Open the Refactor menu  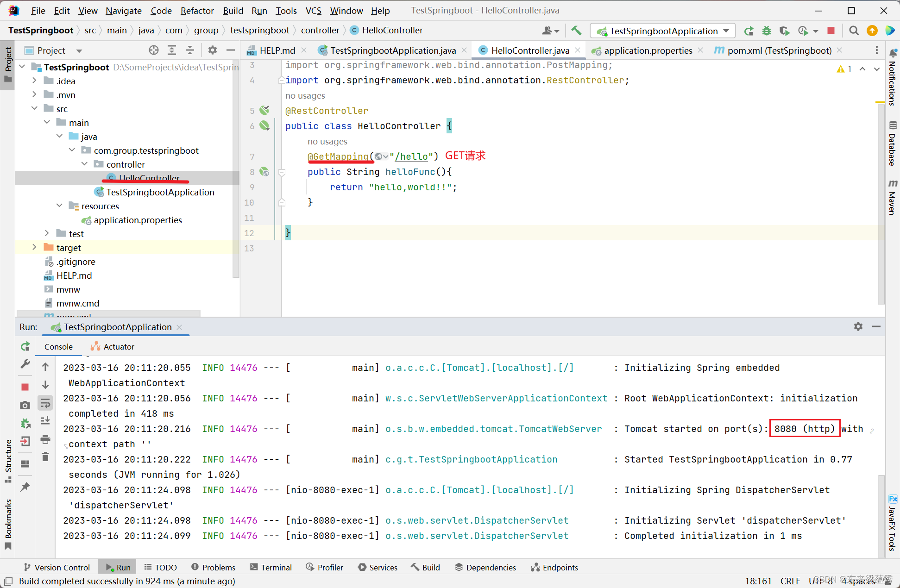tap(197, 11)
